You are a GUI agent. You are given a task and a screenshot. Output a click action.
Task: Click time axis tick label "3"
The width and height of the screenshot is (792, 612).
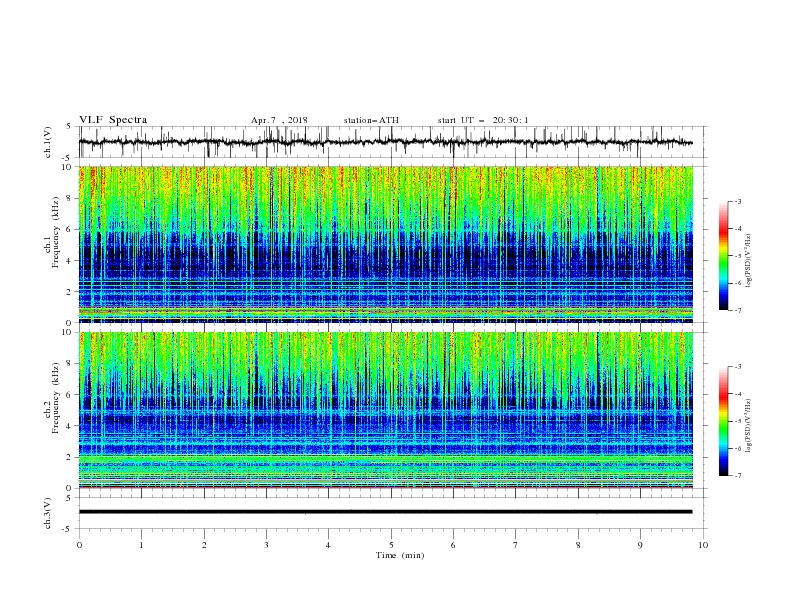pos(266,545)
